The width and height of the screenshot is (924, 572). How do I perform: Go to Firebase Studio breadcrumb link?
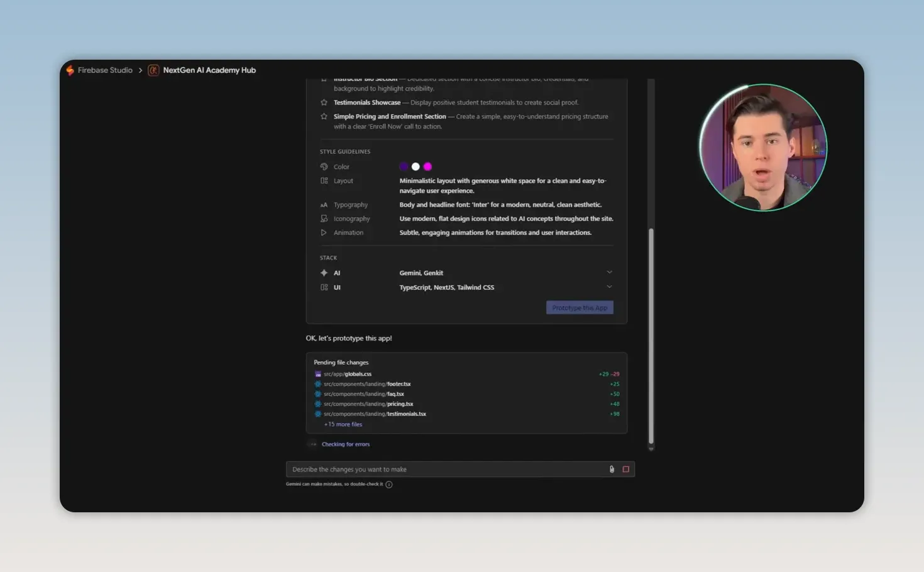click(105, 70)
